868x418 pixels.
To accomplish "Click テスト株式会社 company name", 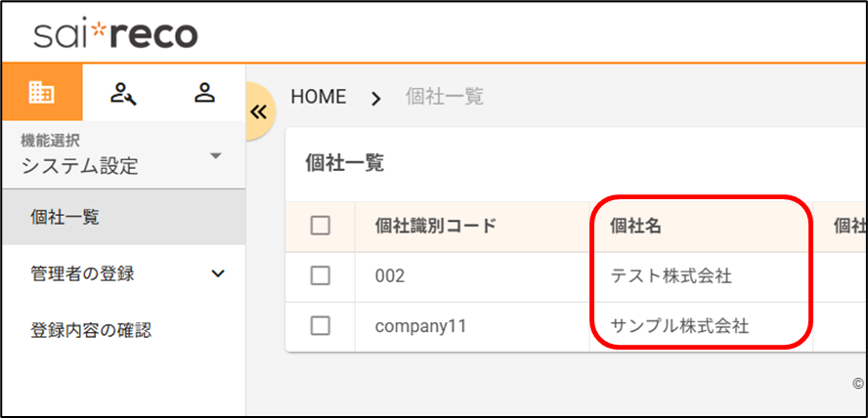I will point(671,276).
